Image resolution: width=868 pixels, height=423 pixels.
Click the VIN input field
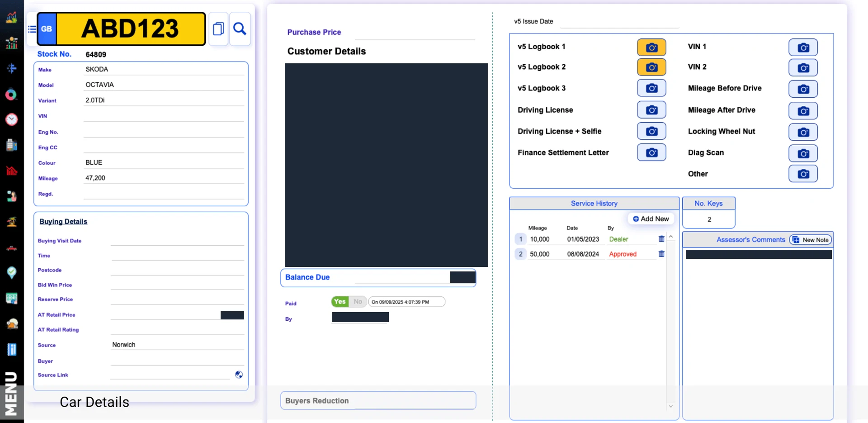pos(164,116)
